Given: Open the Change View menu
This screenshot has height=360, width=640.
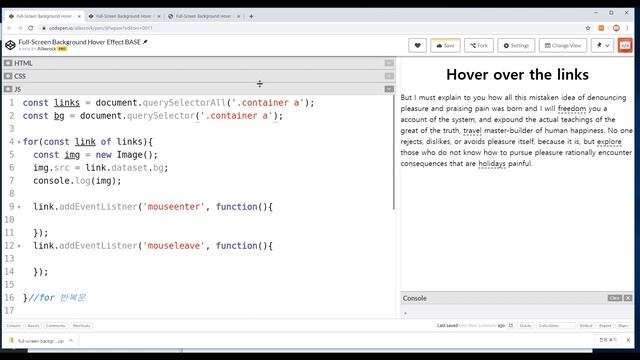Looking at the screenshot, I should [563, 45].
